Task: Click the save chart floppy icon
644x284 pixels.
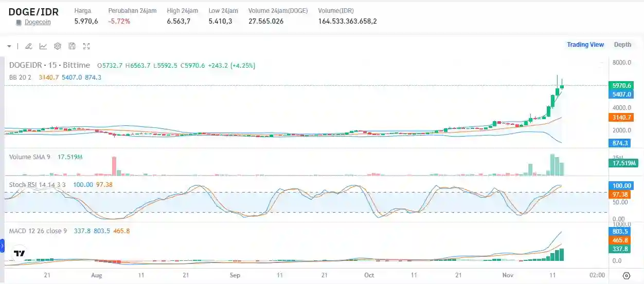Action: [x=72, y=46]
